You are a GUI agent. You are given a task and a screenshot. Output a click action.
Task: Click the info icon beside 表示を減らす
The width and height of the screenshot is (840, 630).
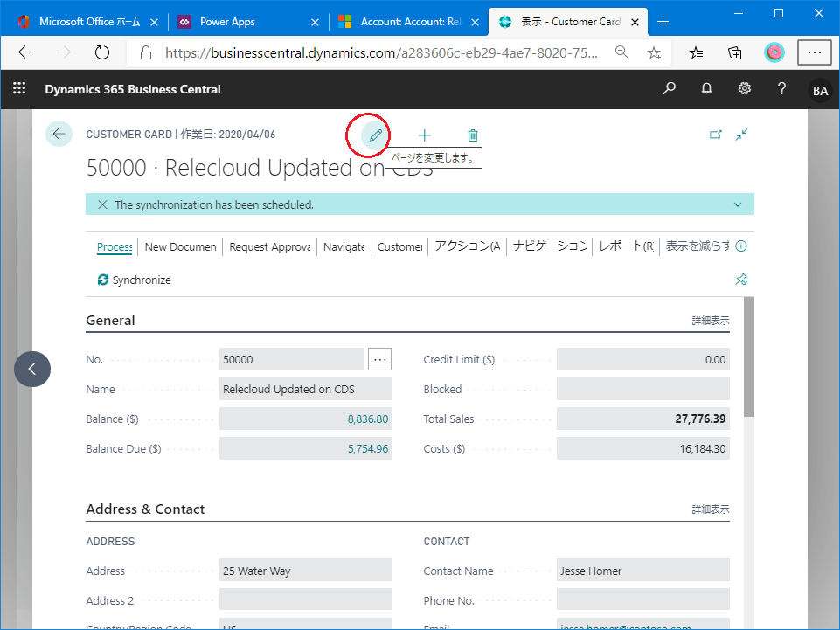[741, 246]
